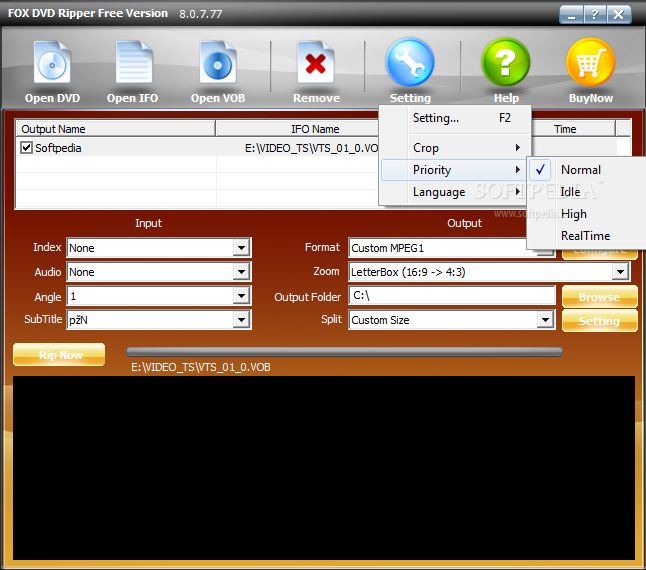The width and height of the screenshot is (646, 570).
Task: Select the E:\VIDEO_TS\VTS_01_0.VO IFO name cell
Action: point(311,148)
